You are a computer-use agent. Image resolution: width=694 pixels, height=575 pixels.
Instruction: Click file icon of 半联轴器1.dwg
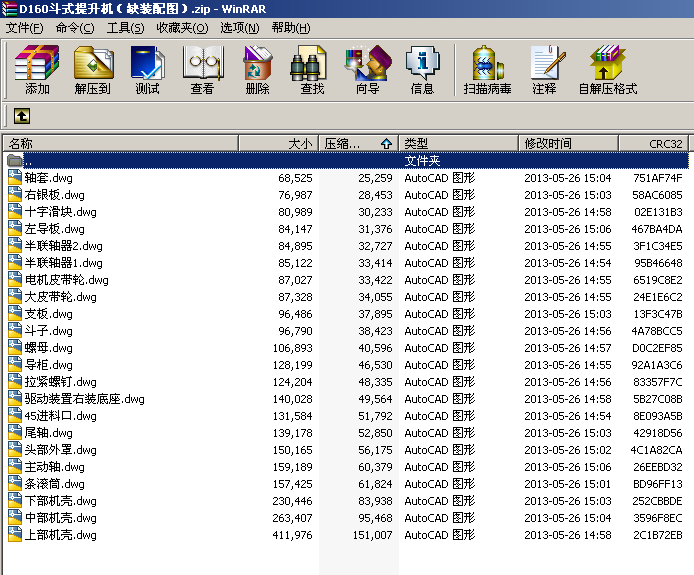(x=15, y=262)
